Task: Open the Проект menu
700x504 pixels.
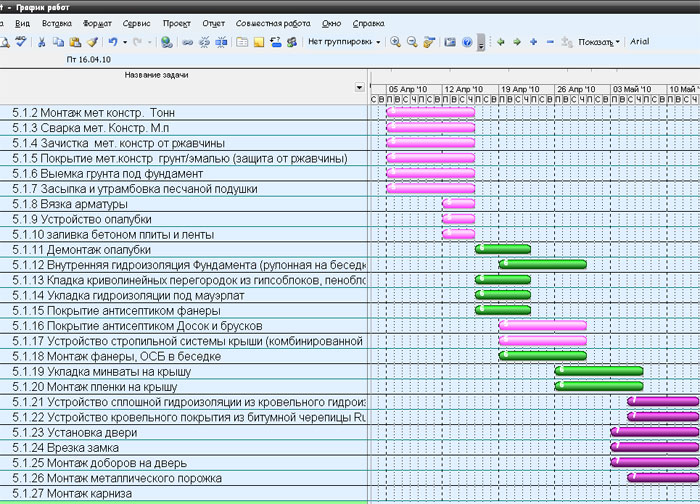Action: pos(177,23)
